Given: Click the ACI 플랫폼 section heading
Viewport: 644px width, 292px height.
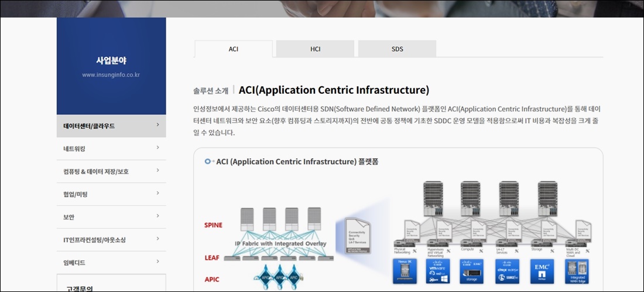Looking at the screenshot, I should pyautogui.click(x=297, y=162).
